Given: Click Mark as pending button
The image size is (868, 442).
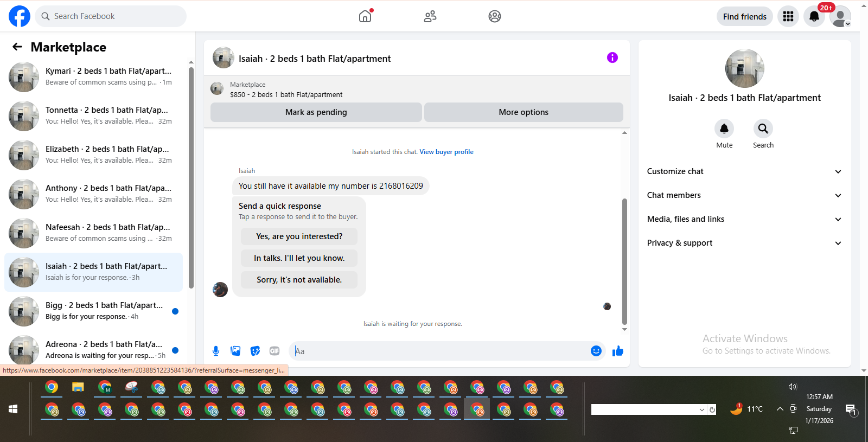Looking at the screenshot, I should click(316, 112).
